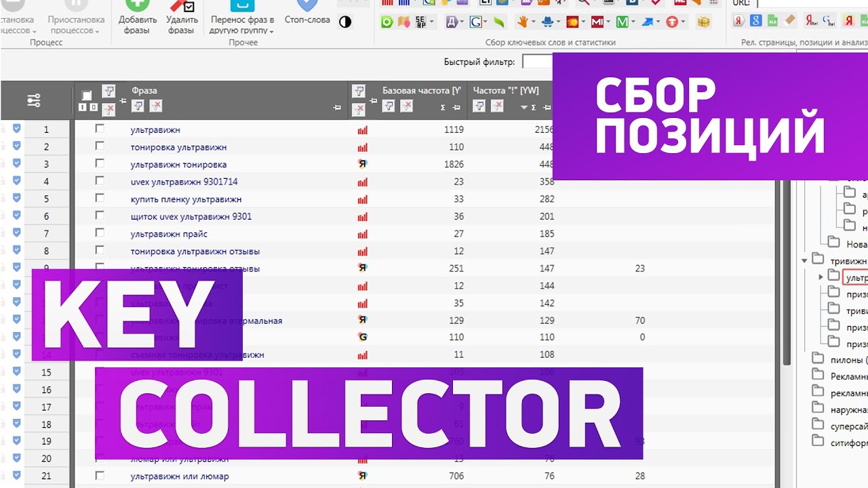Screen dimensions: 868x488
Task: Click the red circle T icon
Action: coord(672,22)
